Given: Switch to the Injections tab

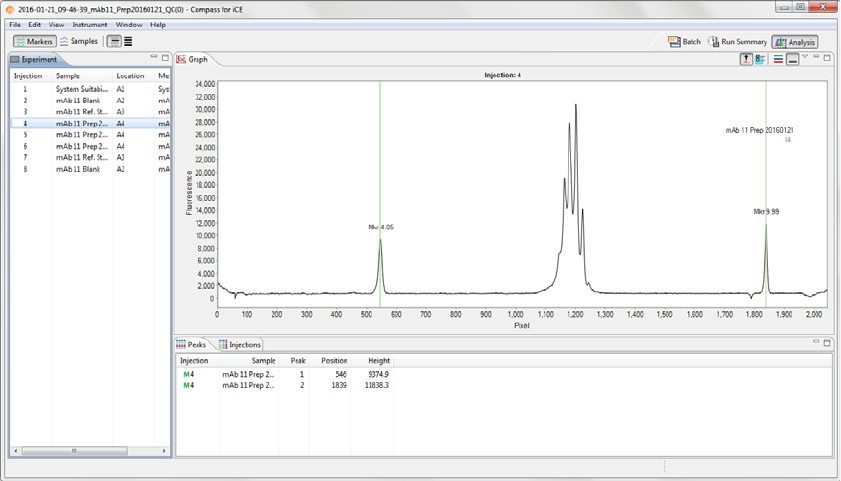Looking at the screenshot, I should [x=240, y=344].
